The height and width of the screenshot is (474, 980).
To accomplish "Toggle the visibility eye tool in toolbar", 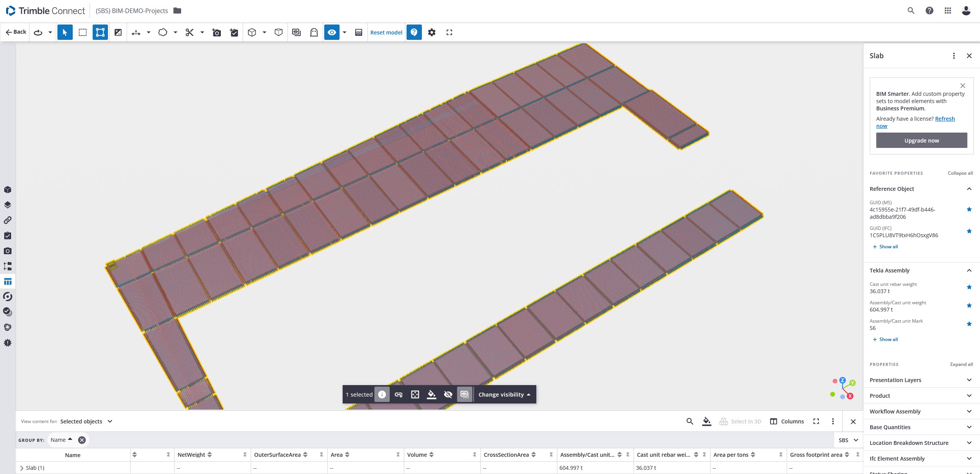I will click(332, 32).
